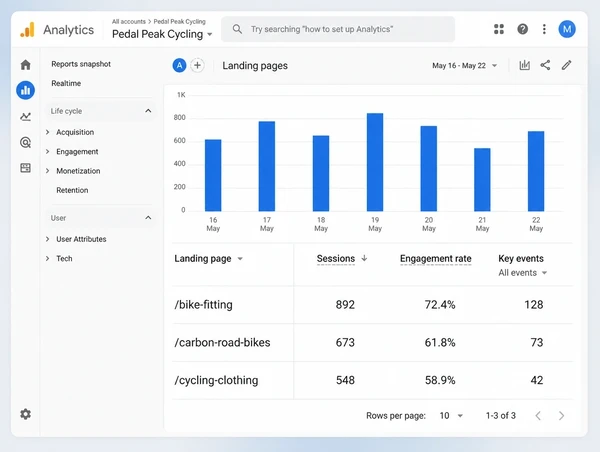The height and width of the screenshot is (452, 600).
Task: Click the 128 key events value
Action: point(534,305)
